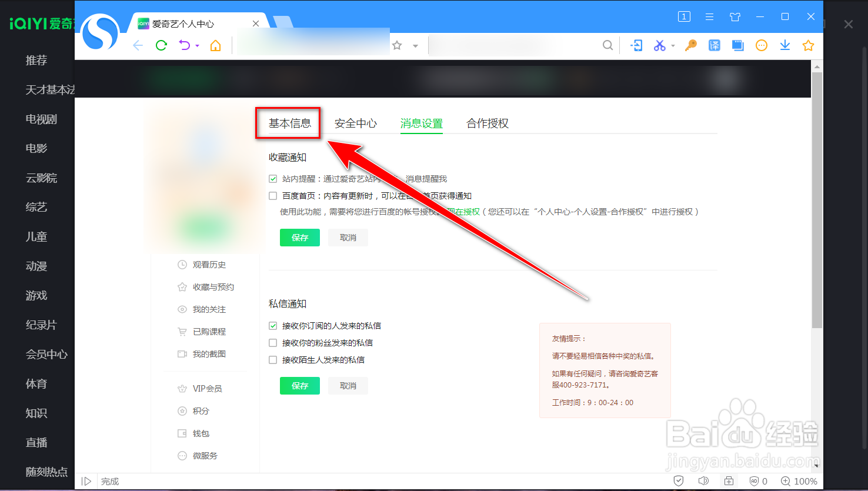Click the tab count icon in title bar
The height and width of the screenshot is (491, 868).
[x=684, y=16]
